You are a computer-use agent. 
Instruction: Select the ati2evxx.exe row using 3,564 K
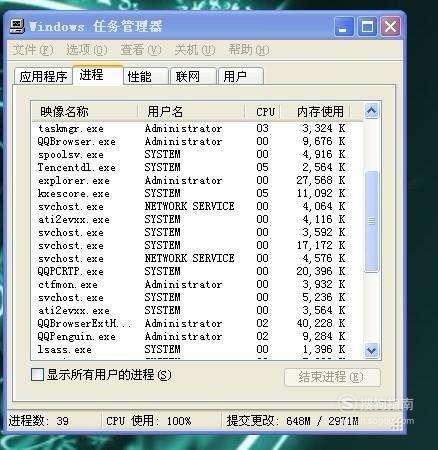point(197,310)
